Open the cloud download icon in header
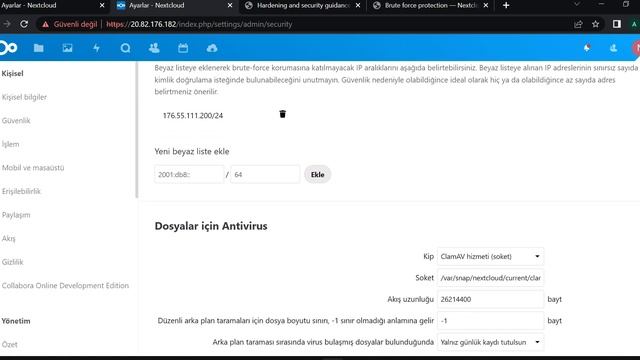The width and height of the screenshot is (640, 360). coord(212,48)
